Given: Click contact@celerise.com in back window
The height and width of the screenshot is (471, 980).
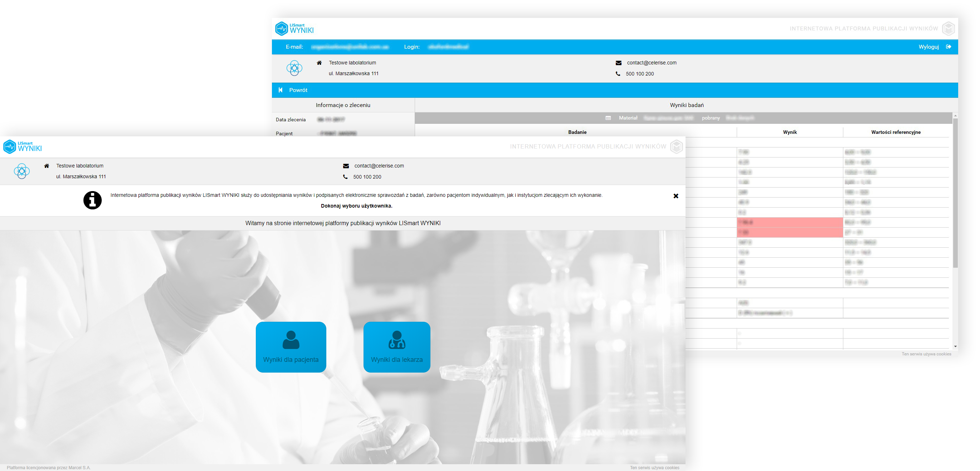Looking at the screenshot, I should pos(651,63).
